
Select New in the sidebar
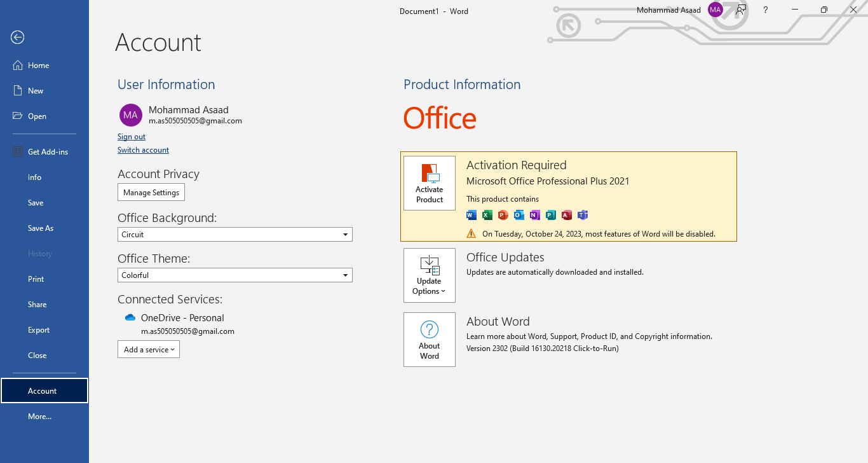click(44, 91)
